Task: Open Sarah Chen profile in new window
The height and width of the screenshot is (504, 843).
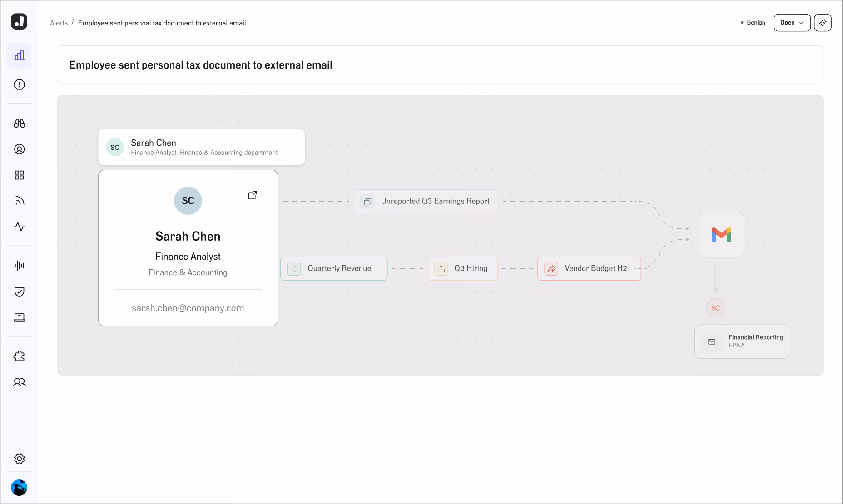Action: pyautogui.click(x=253, y=195)
